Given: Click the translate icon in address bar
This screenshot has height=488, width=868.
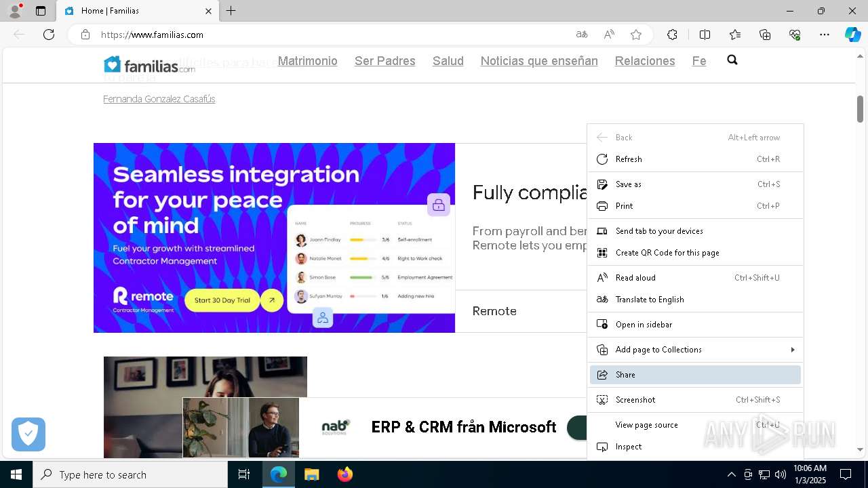Looking at the screenshot, I should point(582,35).
